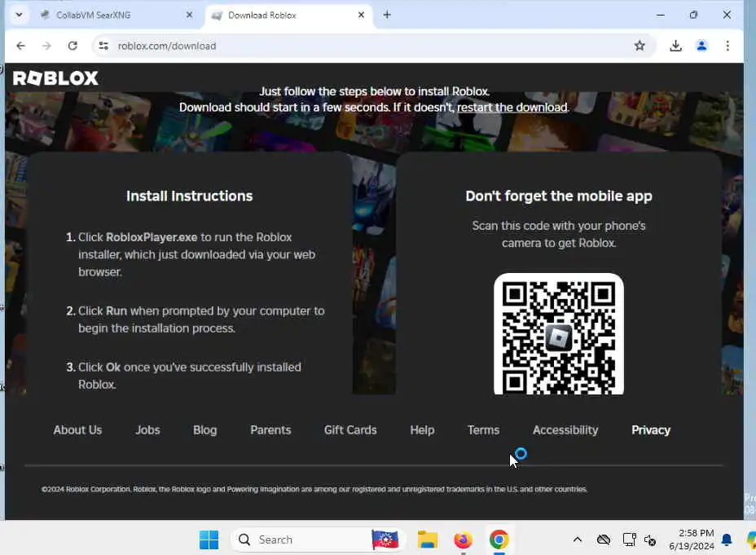Click the taskbar Search box
Image resolution: width=756 pixels, height=555 pixels.
[319, 540]
